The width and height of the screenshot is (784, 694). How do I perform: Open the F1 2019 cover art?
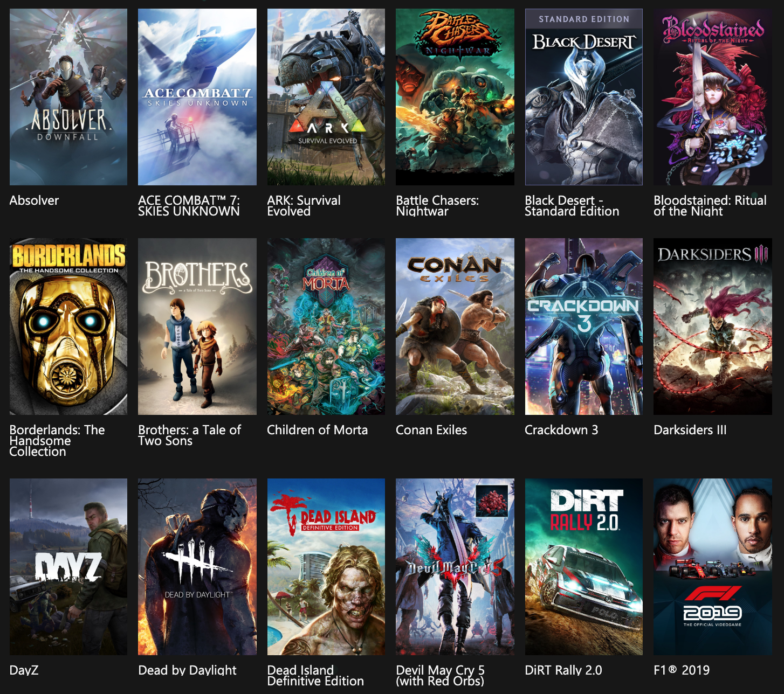click(713, 567)
